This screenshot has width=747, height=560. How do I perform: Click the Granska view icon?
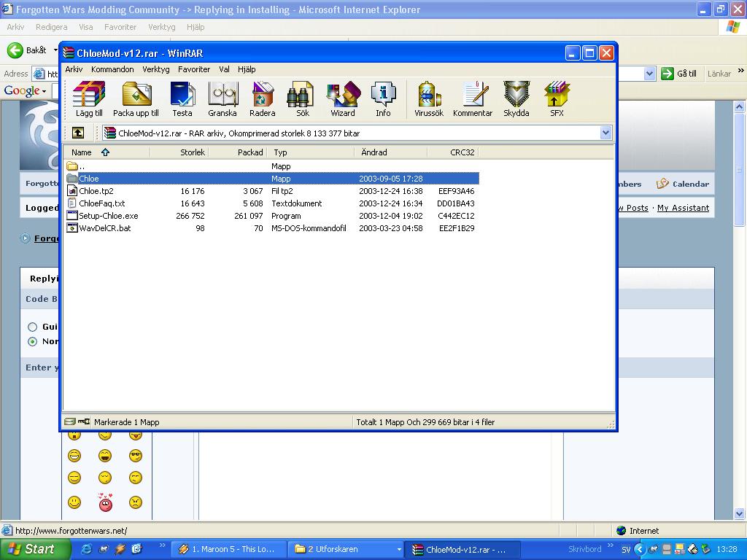pos(222,99)
